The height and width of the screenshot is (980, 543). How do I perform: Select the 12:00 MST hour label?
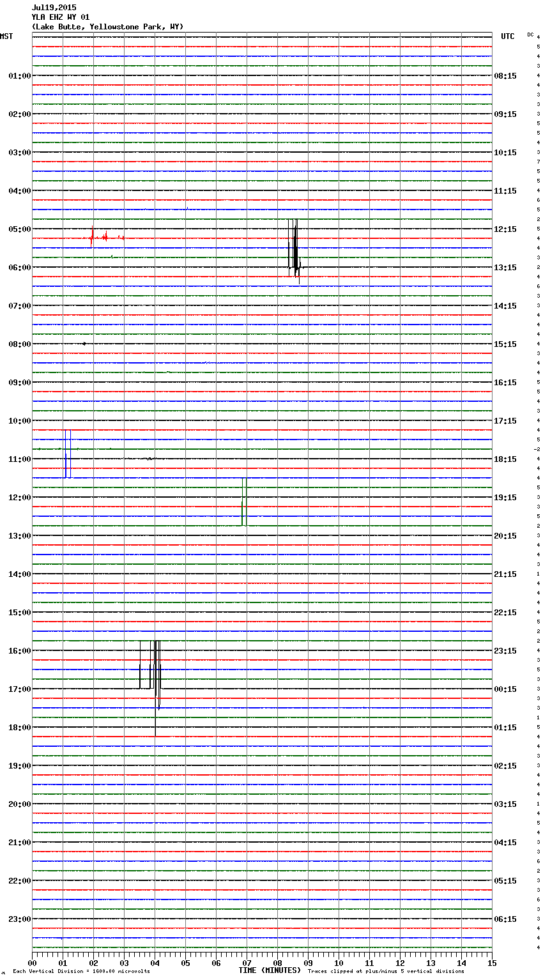[19, 497]
